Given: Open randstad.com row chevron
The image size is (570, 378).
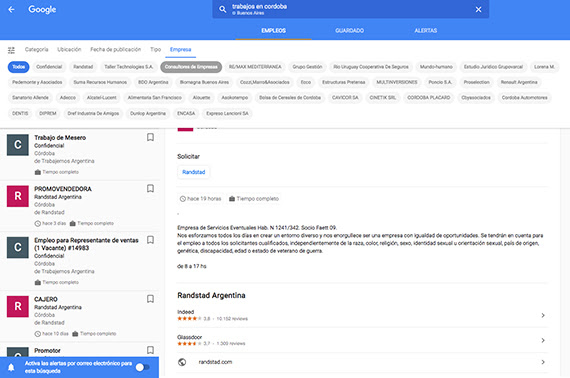Looking at the screenshot, I should tap(543, 362).
